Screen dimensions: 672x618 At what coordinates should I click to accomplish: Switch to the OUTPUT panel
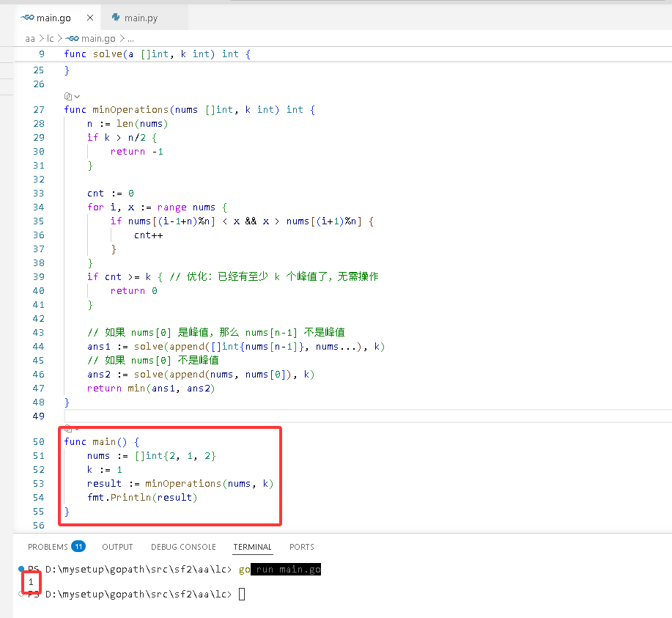point(117,547)
